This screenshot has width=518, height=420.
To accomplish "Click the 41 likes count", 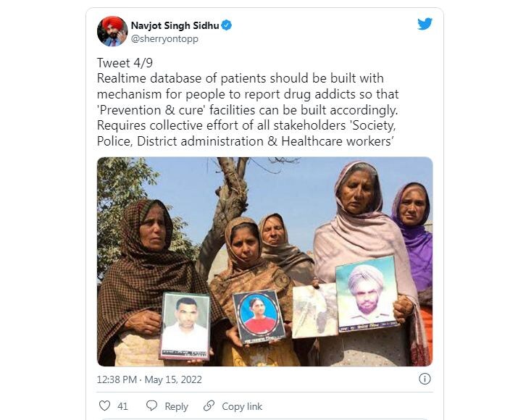I will 122,406.
